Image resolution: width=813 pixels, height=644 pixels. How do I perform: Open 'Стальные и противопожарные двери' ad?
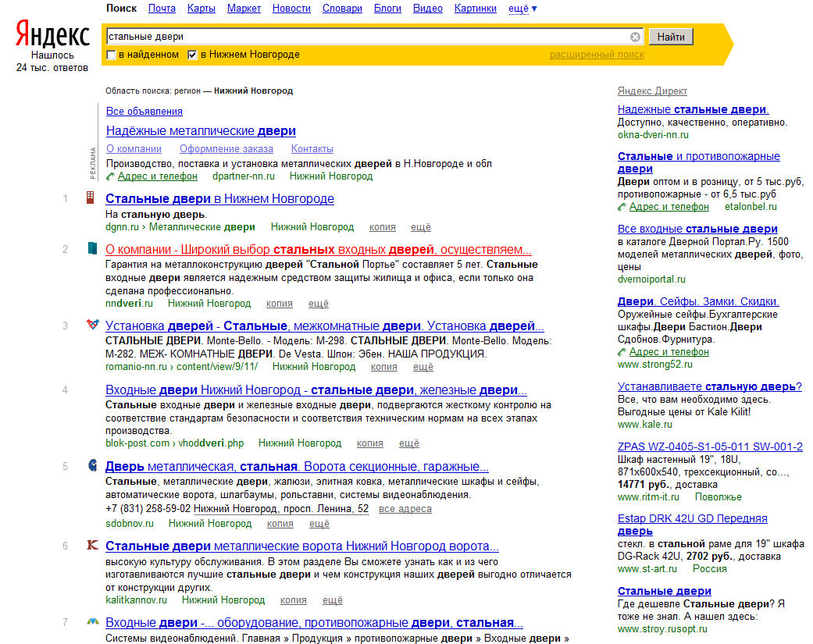[x=699, y=162]
